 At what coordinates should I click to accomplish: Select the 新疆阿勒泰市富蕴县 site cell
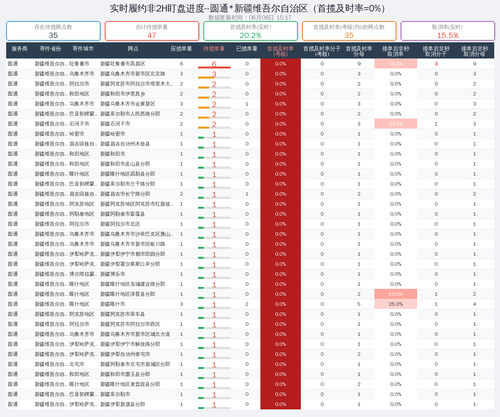123,214
